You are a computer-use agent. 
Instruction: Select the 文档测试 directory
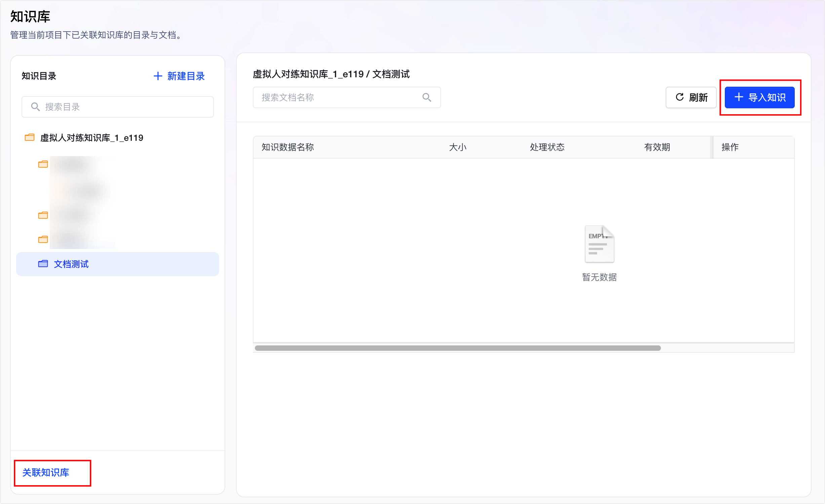[118, 264]
